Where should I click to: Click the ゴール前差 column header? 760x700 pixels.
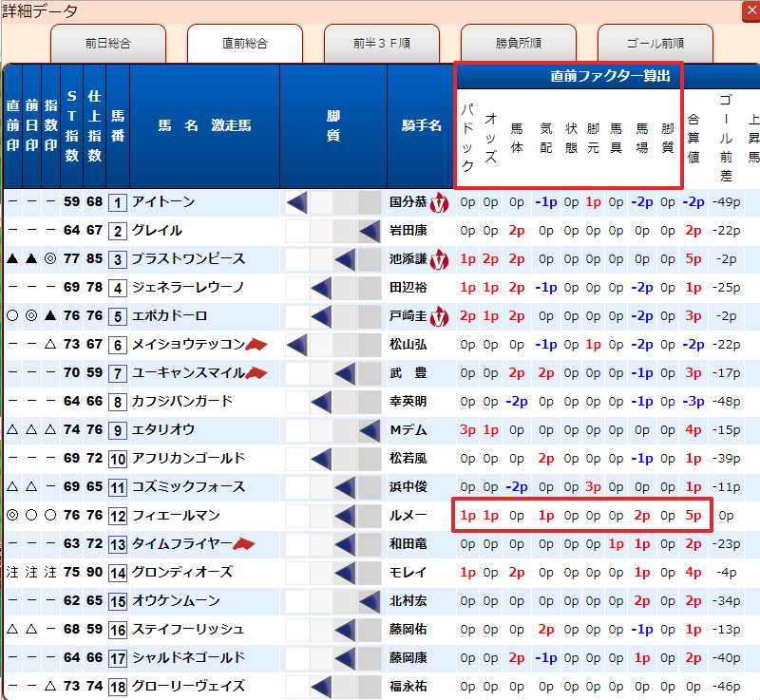(726, 139)
